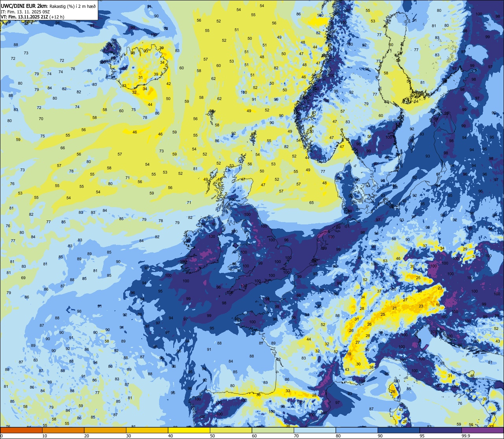Image resolution: width=504 pixels, height=439 pixels.
Task: Click the legend tick label '40'
Action: click(x=170, y=436)
